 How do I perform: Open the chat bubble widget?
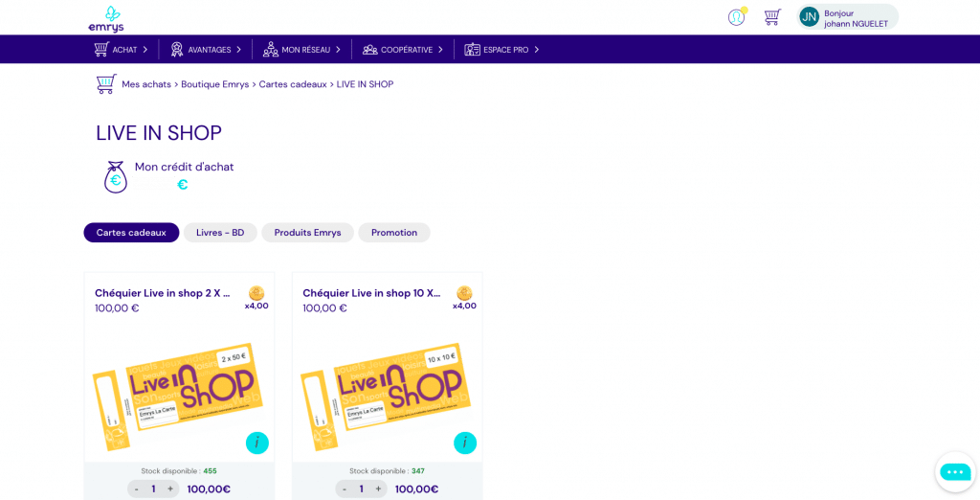pyautogui.click(x=956, y=472)
